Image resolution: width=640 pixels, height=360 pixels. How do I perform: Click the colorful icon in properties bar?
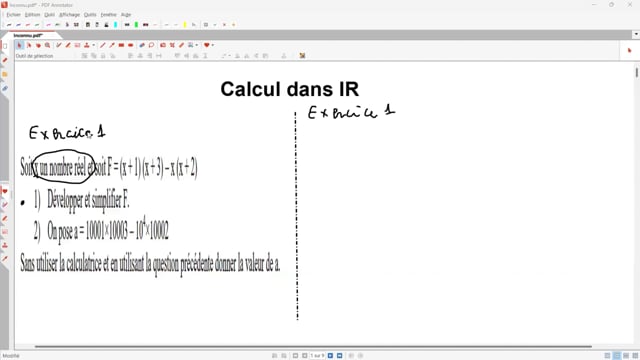(x=302, y=56)
